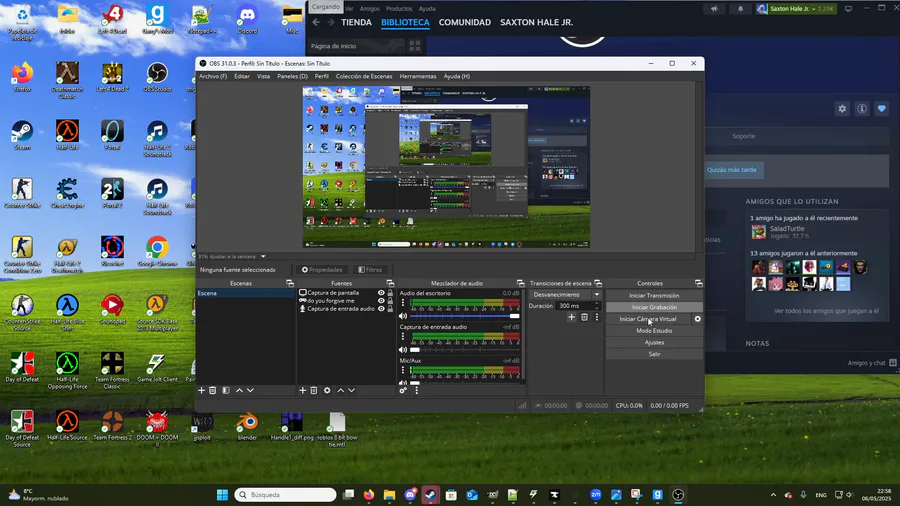Lock the Captura de pantalla source
Viewport: 900px width, 506px height.
pyautogui.click(x=390, y=293)
